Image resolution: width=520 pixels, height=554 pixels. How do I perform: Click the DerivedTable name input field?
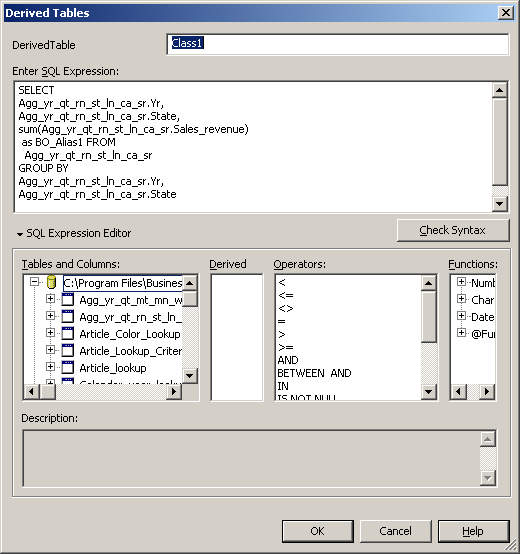click(x=338, y=44)
